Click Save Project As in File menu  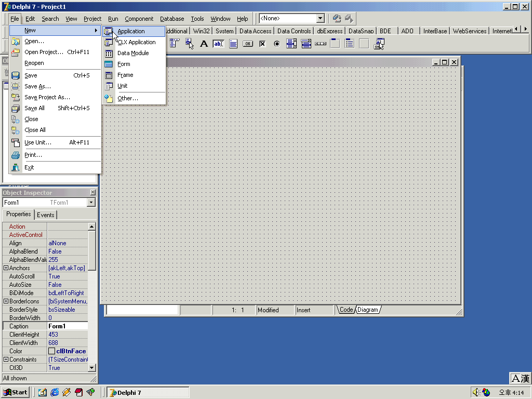point(47,97)
